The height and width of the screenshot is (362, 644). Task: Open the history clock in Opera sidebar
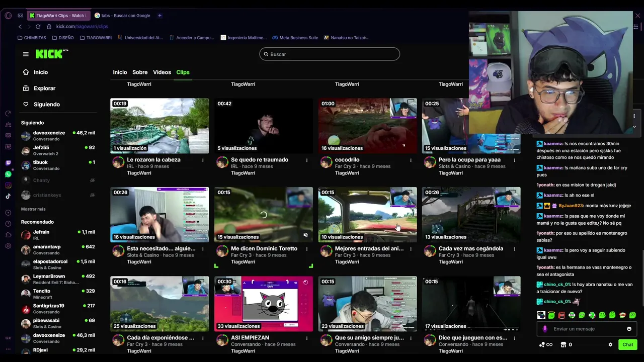8,224
